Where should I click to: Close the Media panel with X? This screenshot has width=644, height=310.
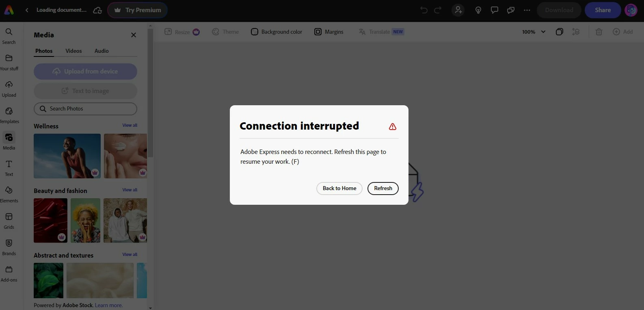pos(134,35)
